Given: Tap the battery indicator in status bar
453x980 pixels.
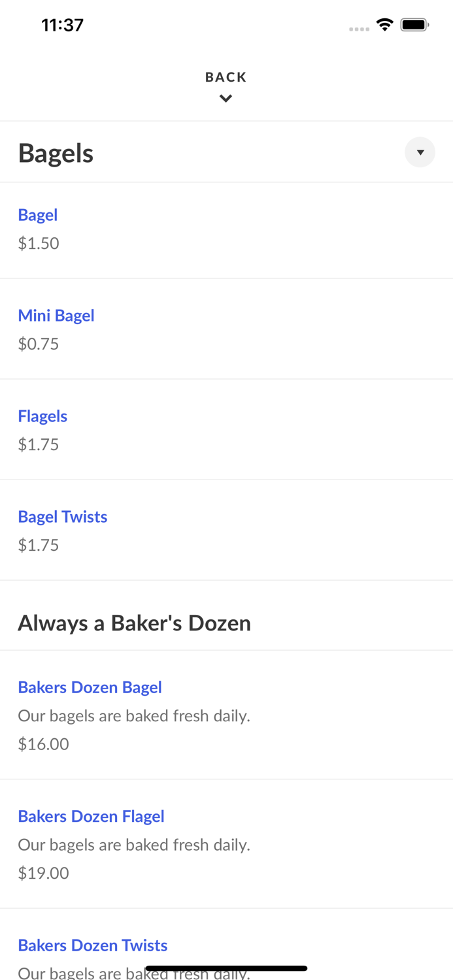Looking at the screenshot, I should point(414,24).
